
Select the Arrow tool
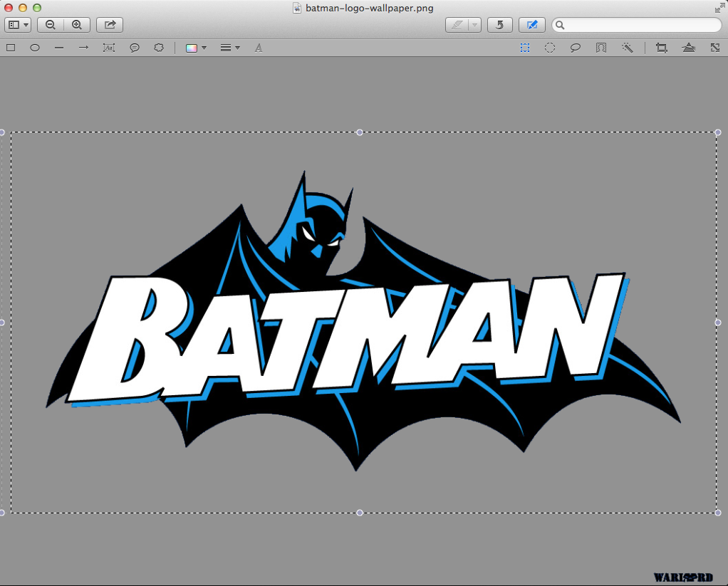pyautogui.click(x=83, y=48)
